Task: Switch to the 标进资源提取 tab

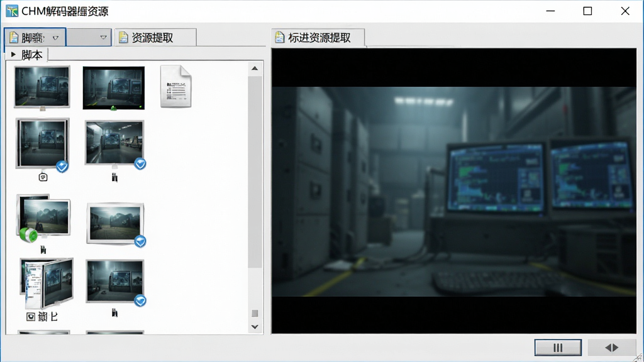Action: (318, 38)
